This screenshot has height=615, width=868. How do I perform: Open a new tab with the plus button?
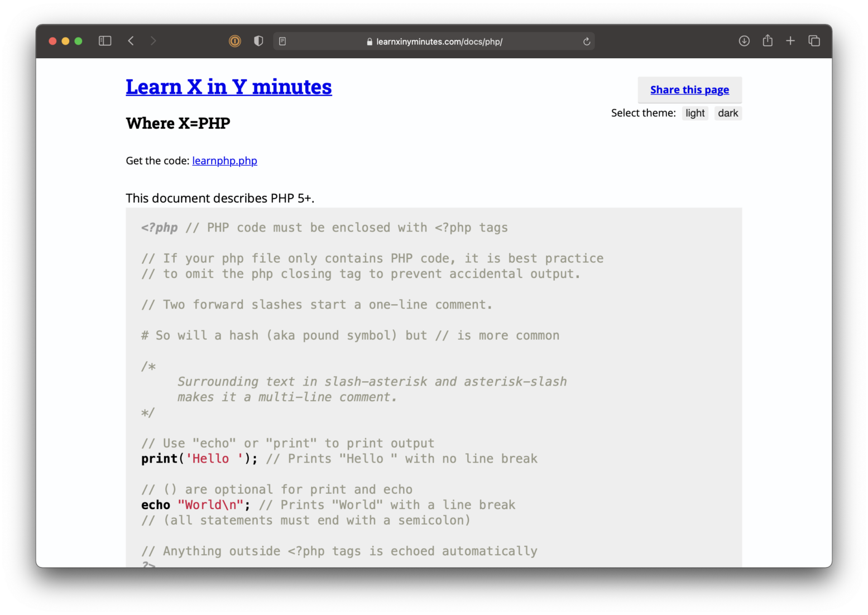tap(790, 41)
